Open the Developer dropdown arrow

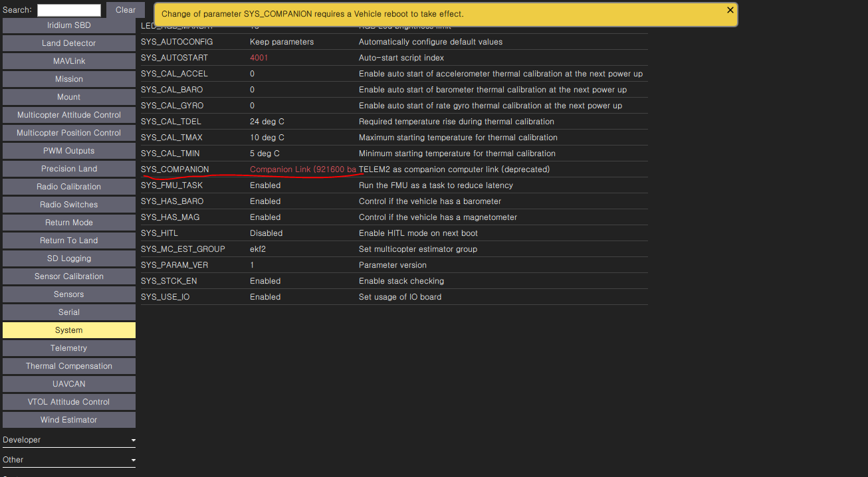pyautogui.click(x=133, y=439)
